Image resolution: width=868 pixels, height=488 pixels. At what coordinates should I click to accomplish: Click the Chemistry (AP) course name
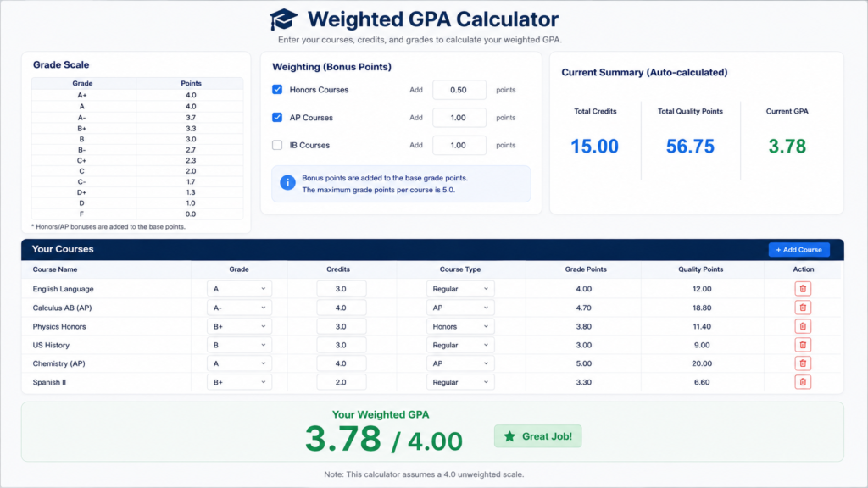click(58, 363)
